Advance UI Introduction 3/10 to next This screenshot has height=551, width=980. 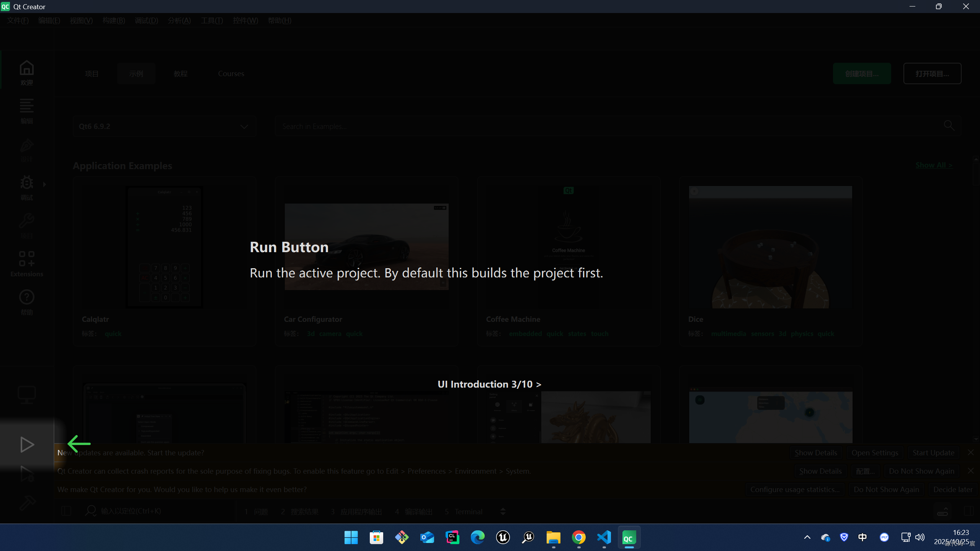[489, 384]
